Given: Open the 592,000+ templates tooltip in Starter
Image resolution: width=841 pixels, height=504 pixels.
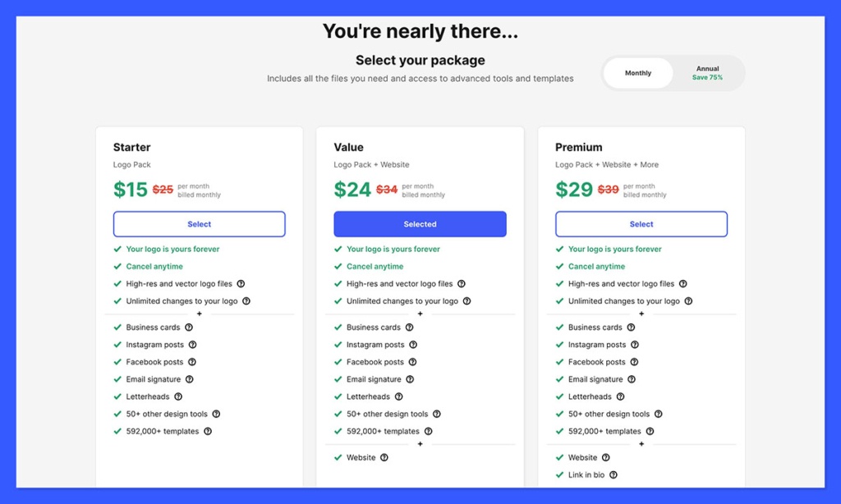Looking at the screenshot, I should click(208, 431).
